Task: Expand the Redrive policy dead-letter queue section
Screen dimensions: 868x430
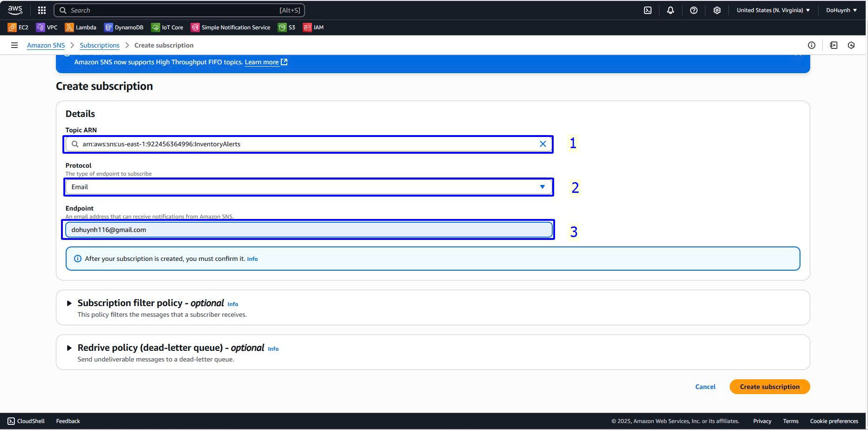Action: [69, 348]
